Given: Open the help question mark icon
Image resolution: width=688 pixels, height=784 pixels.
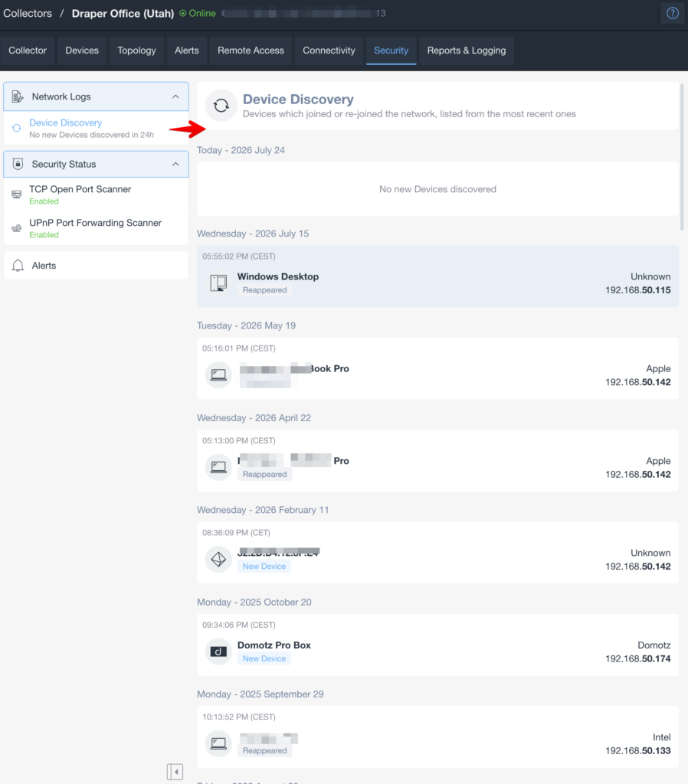Looking at the screenshot, I should [673, 13].
